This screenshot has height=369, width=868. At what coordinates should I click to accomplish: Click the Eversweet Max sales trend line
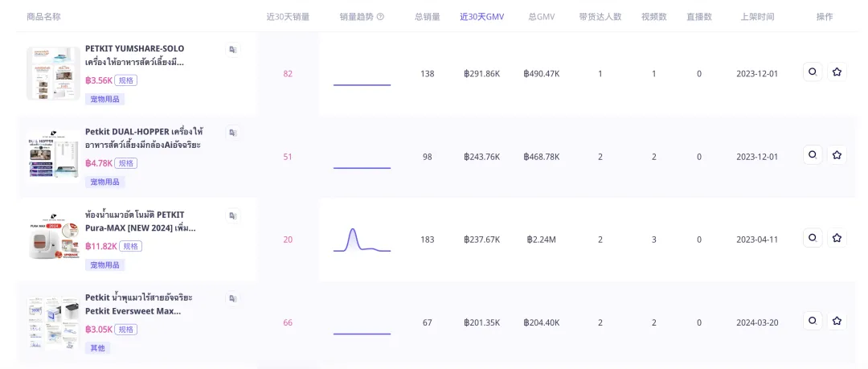[x=362, y=334]
